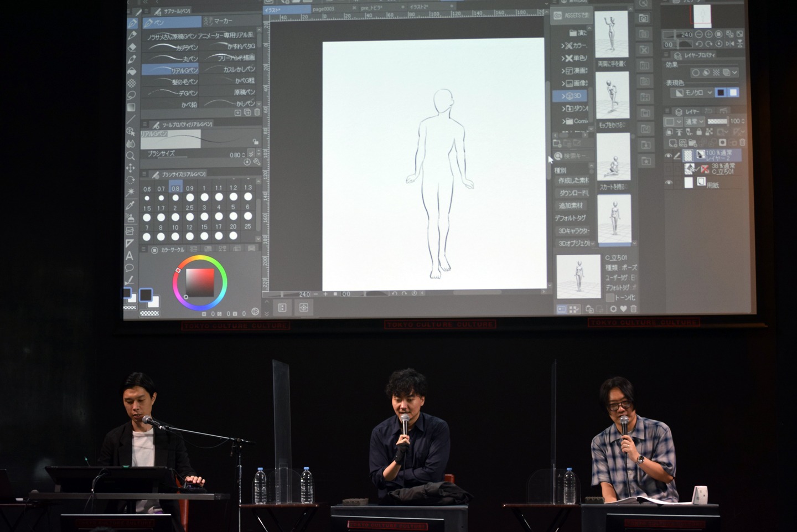This screenshot has width=797, height=532.
Task: Click Navigator flip horizontal icon
Action: (730, 44)
